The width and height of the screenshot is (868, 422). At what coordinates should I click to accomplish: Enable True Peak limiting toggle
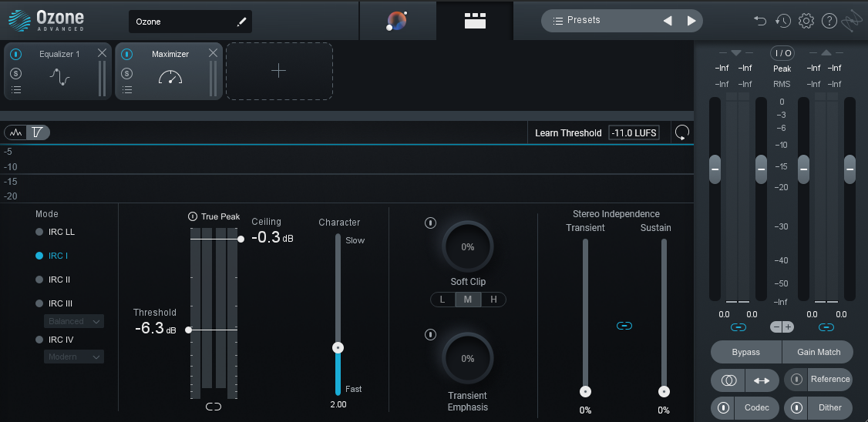[192, 216]
